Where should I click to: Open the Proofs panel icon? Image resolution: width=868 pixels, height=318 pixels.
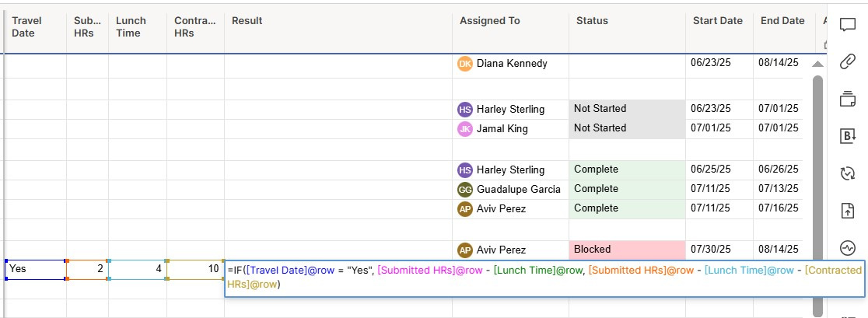tap(848, 99)
